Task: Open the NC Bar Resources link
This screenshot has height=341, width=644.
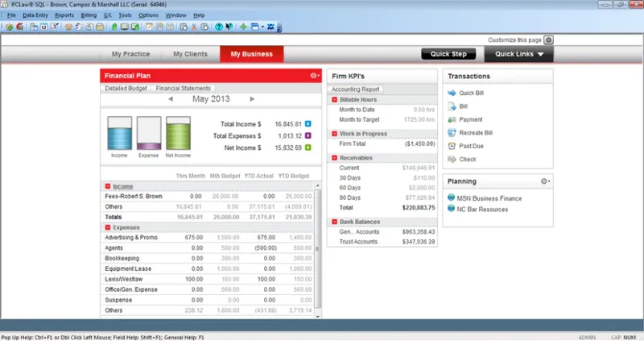Action: (482, 210)
